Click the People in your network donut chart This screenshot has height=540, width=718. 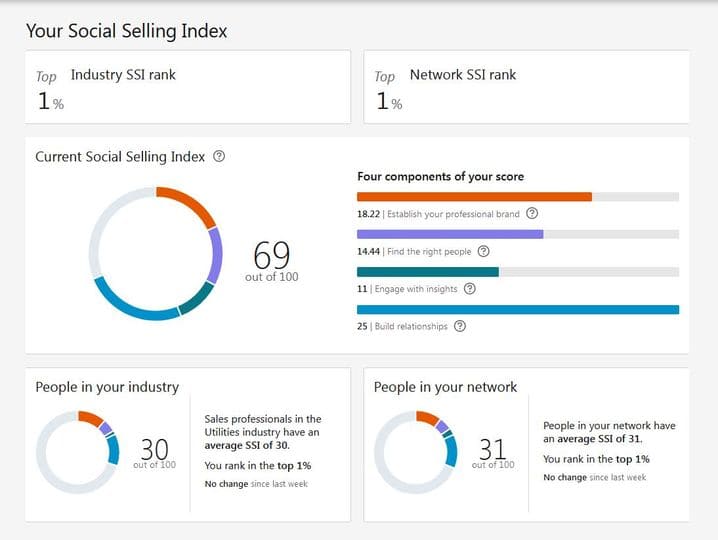click(x=416, y=451)
